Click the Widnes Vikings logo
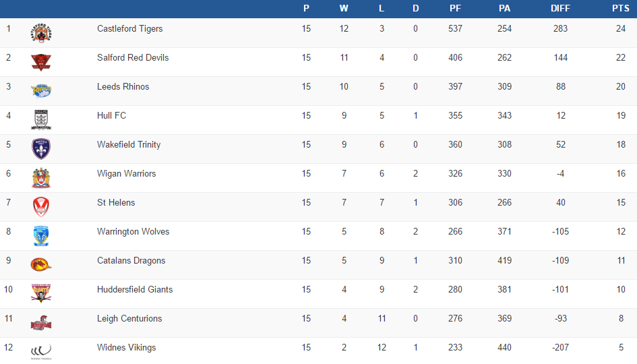Screen dimensions: 637x364 click(x=41, y=351)
